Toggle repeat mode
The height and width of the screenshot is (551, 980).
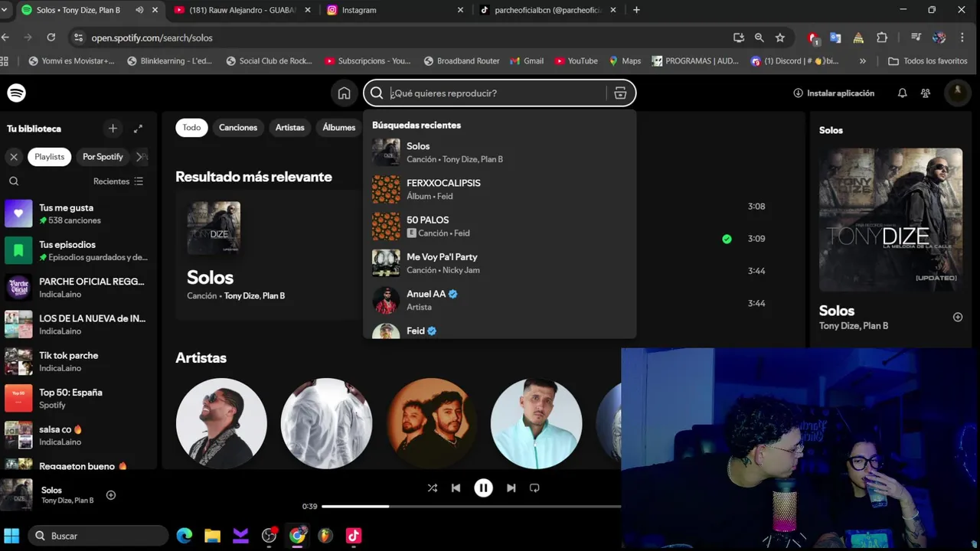(x=534, y=487)
